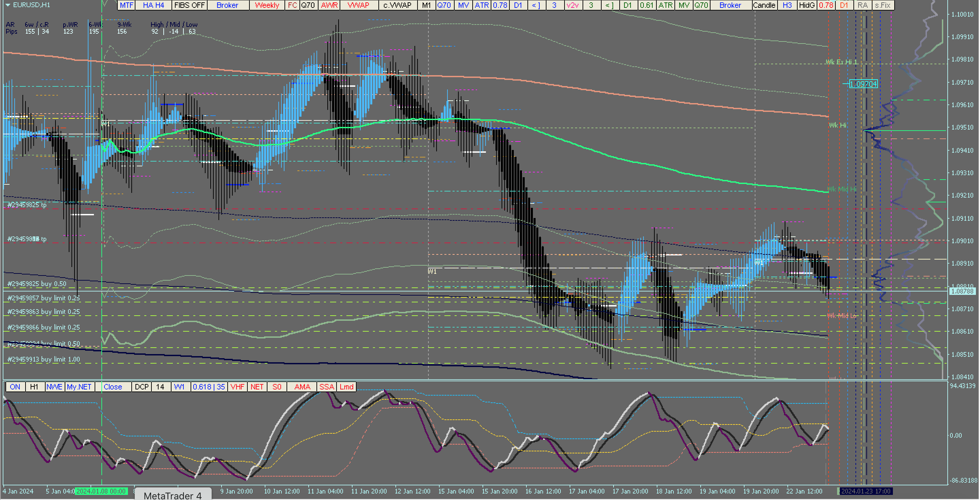Click the MTF toolbar button
The image size is (980, 500).
(126, 5)
